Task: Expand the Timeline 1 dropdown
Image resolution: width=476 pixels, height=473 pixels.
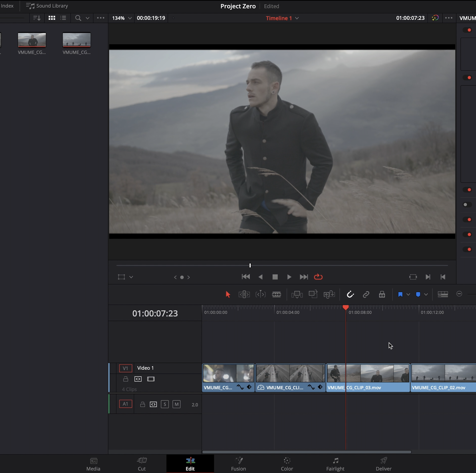Action: click(297, 18)
